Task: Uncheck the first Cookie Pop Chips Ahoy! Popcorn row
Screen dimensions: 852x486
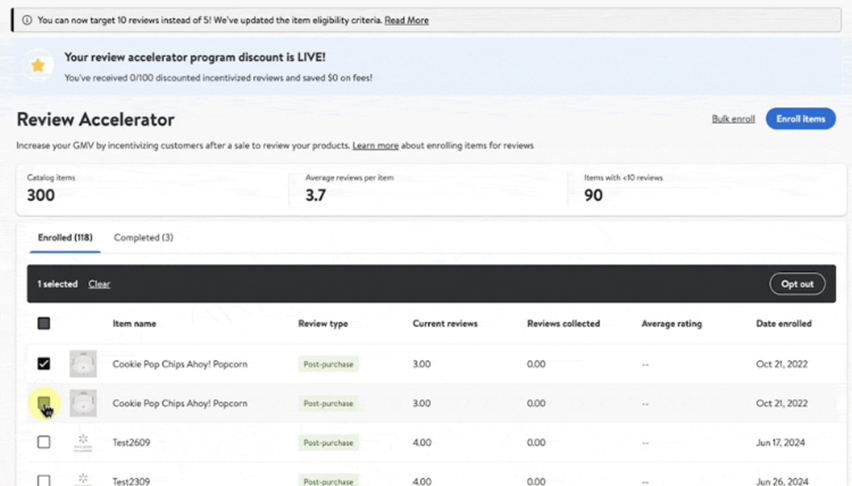Action: (x=44, y=364)
